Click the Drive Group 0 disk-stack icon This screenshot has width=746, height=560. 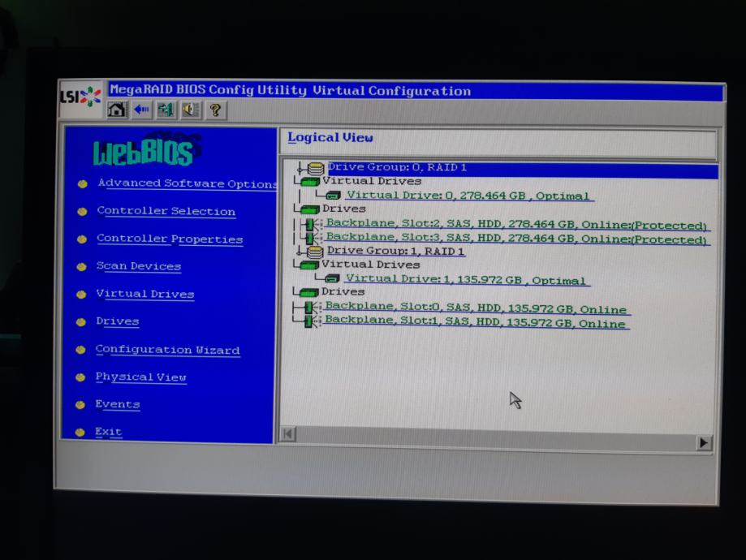point(315,169)
